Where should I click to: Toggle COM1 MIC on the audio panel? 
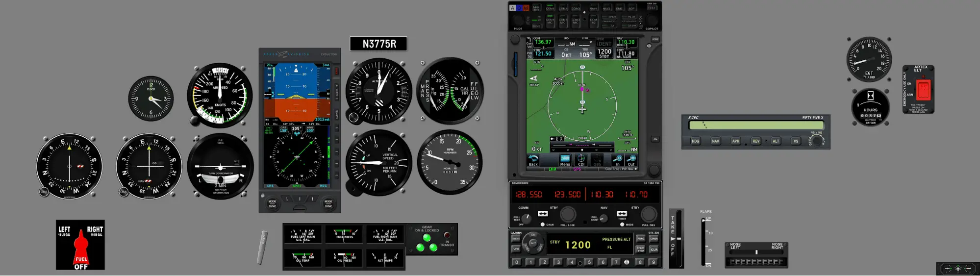pos(550,21)
